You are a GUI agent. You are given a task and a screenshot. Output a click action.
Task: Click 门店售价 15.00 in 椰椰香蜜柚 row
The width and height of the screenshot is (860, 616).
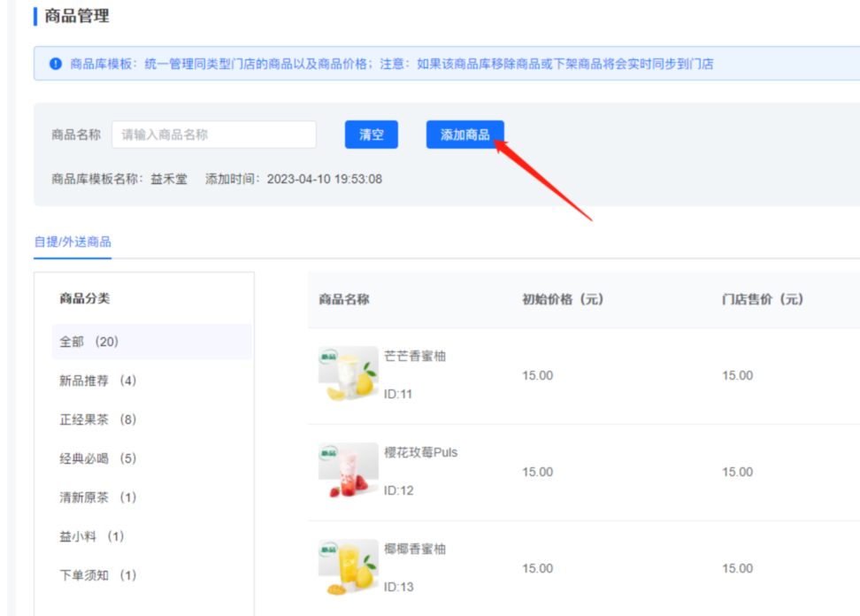point(738,568)
